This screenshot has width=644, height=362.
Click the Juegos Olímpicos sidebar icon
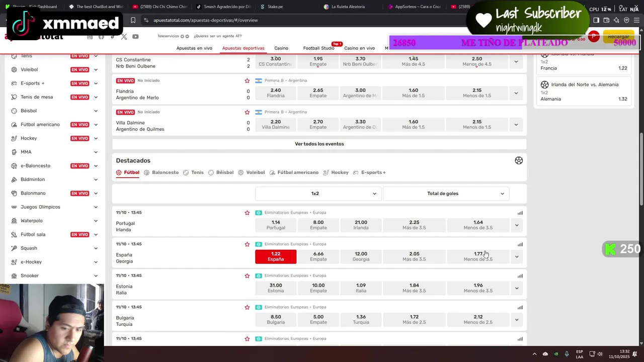coord(14,207)
